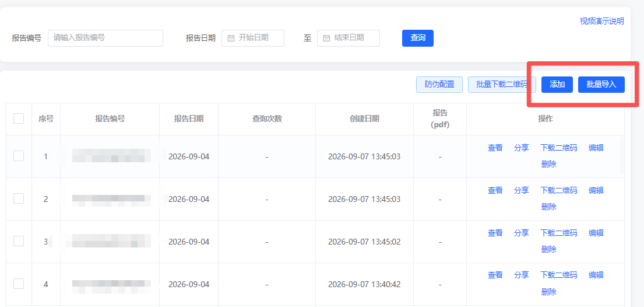The image size is (644, 307).
Task: Click the 批量导入 button
Action: pyautogui.click(x=601, y=85)
